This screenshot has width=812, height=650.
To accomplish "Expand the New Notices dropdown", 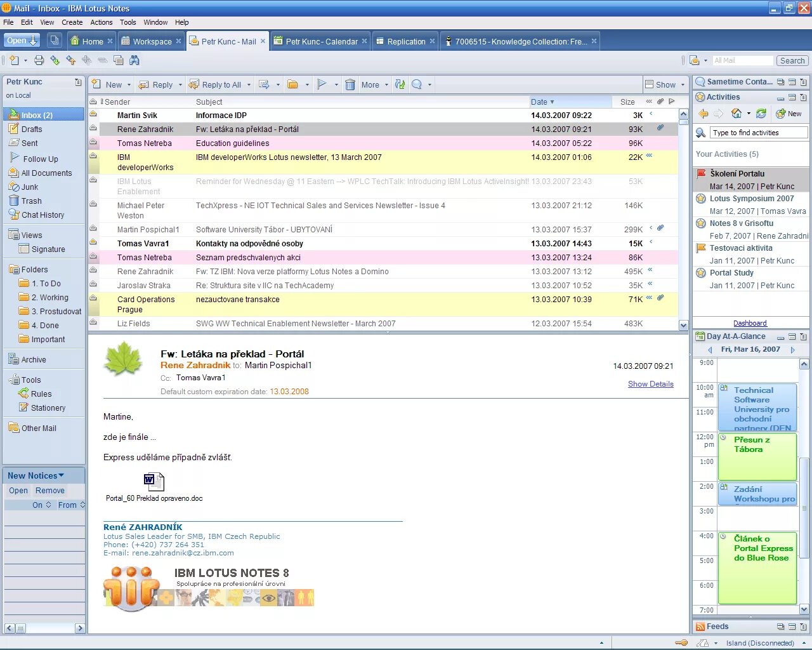I will [x=62, y=475].
